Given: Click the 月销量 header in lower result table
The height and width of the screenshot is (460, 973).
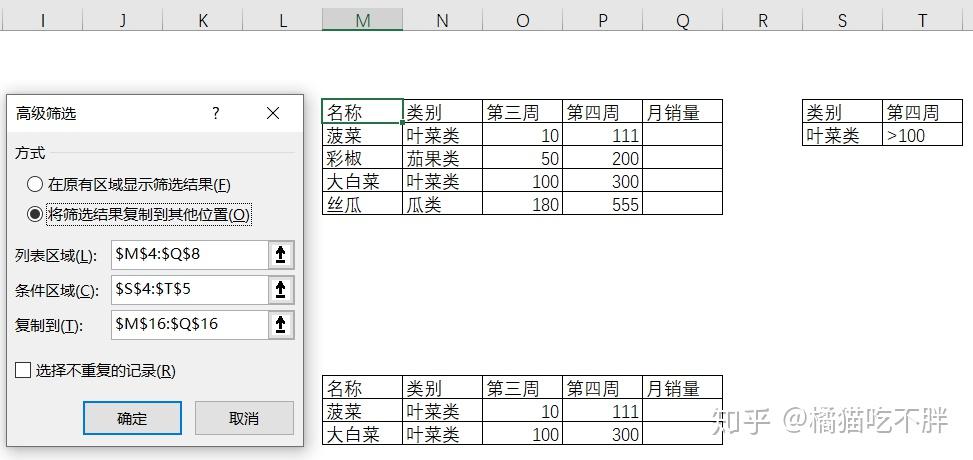Looking at the screenshot, I should pyautogui.click(x=683, y=387).
